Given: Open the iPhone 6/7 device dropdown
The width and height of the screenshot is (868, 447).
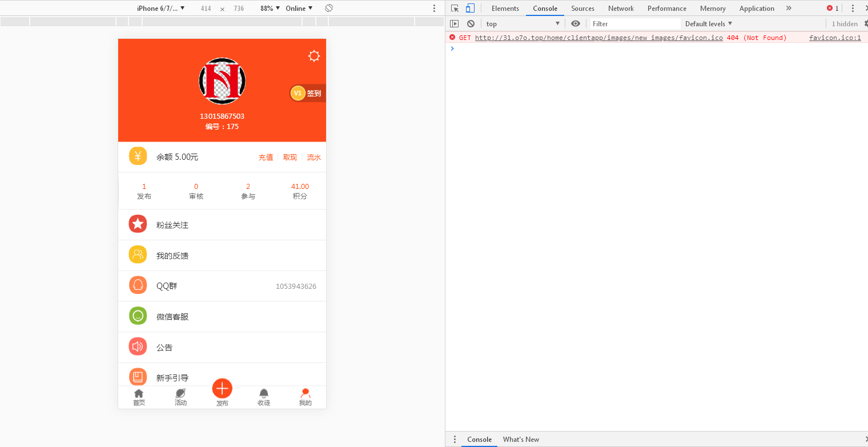Looking at the screenshot, I should coord(160,8).
